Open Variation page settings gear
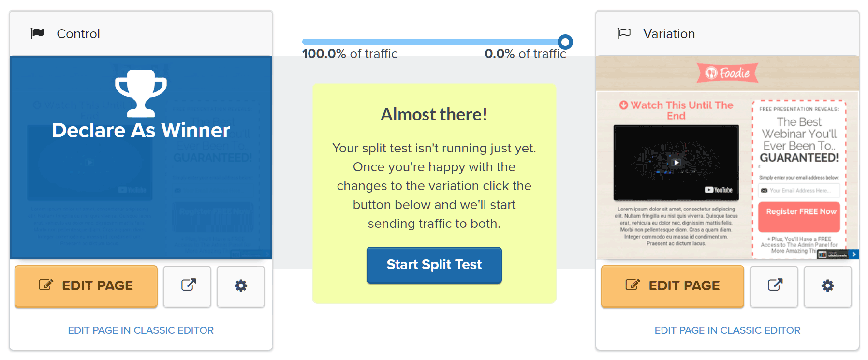 828,286
